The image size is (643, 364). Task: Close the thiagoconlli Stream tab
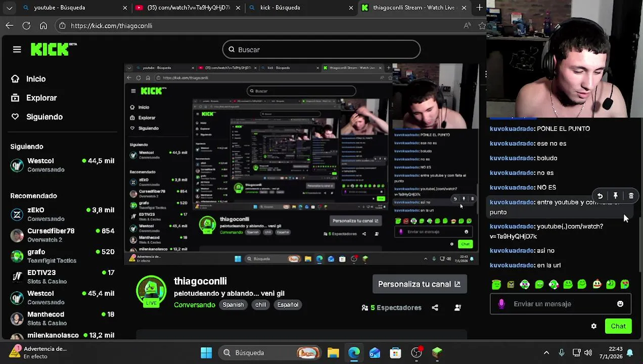[464, 8]
